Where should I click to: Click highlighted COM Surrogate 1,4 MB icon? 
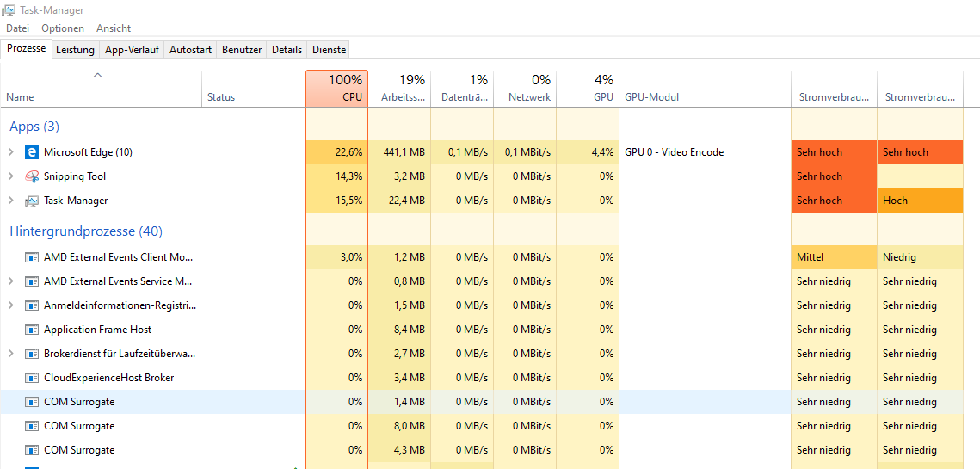click(x=31, y=402)
